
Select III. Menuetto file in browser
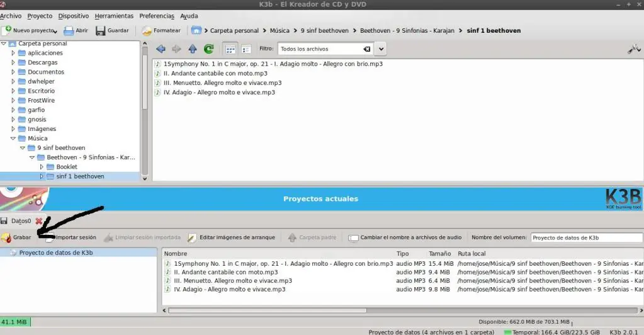pos(222,82)
